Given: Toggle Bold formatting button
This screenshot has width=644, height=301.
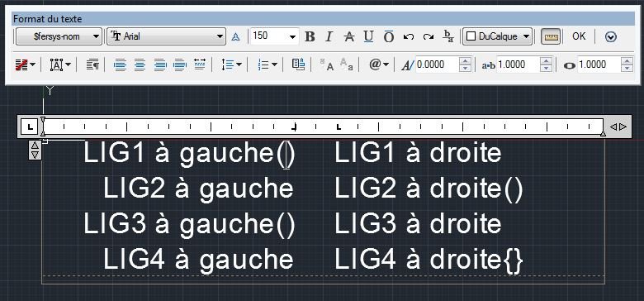Looking at the screenshot, I should tap(310, 36).
